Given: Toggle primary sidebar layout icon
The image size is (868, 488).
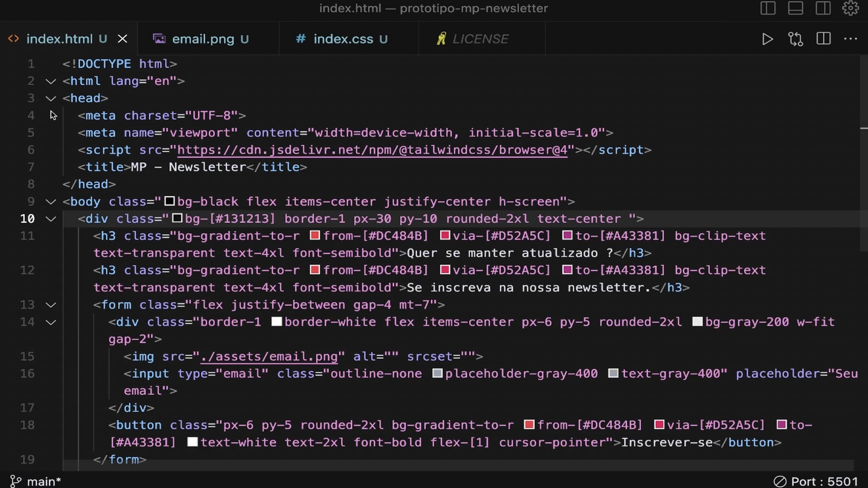Looking at the screenshot, I should [768, 8].
